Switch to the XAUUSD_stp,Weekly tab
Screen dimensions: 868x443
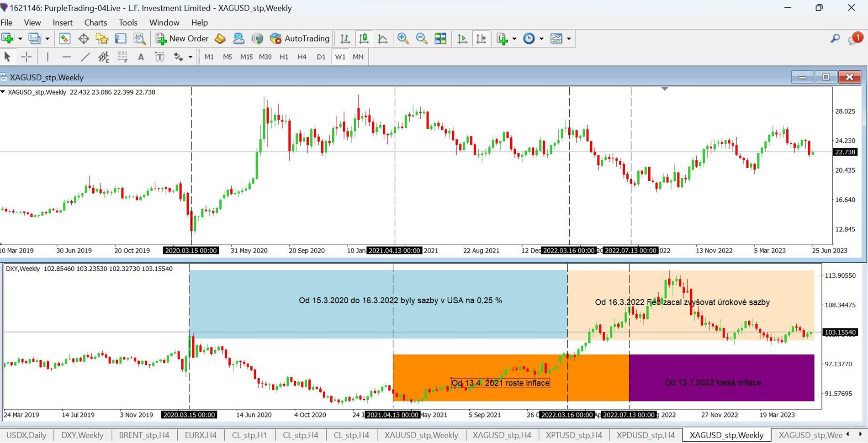(x=421, y=435)
